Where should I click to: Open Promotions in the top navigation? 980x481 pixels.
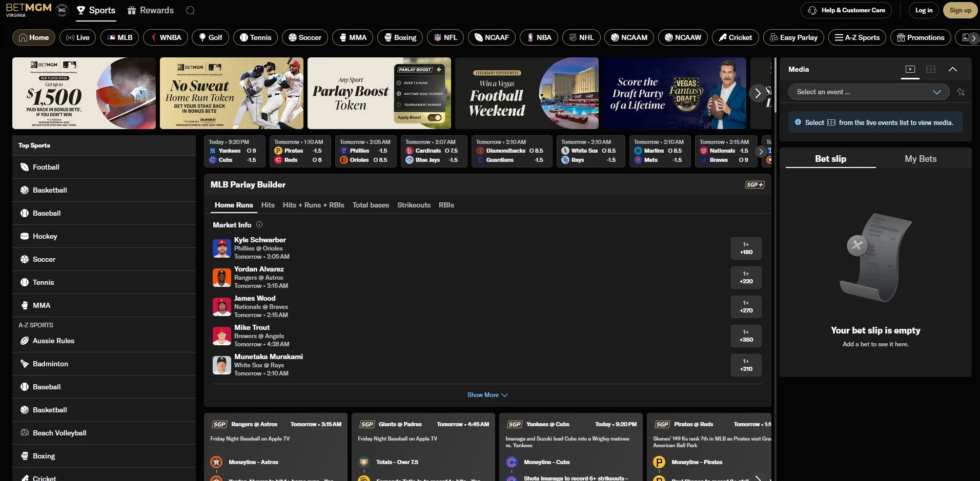coord(921,37)
